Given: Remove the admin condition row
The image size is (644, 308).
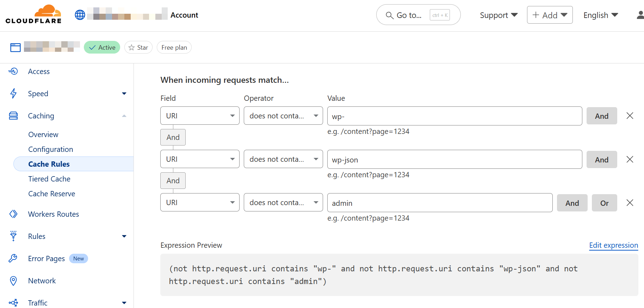Looking at the screenshot, I should pos(630,203).
